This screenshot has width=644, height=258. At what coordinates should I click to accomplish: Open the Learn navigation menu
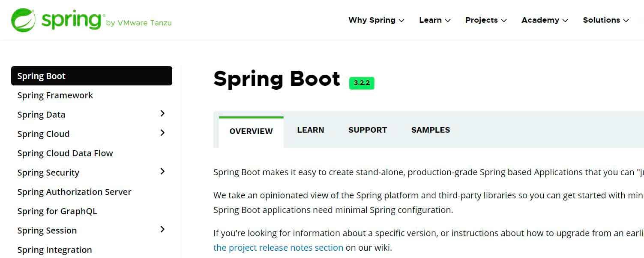(434, 20)
